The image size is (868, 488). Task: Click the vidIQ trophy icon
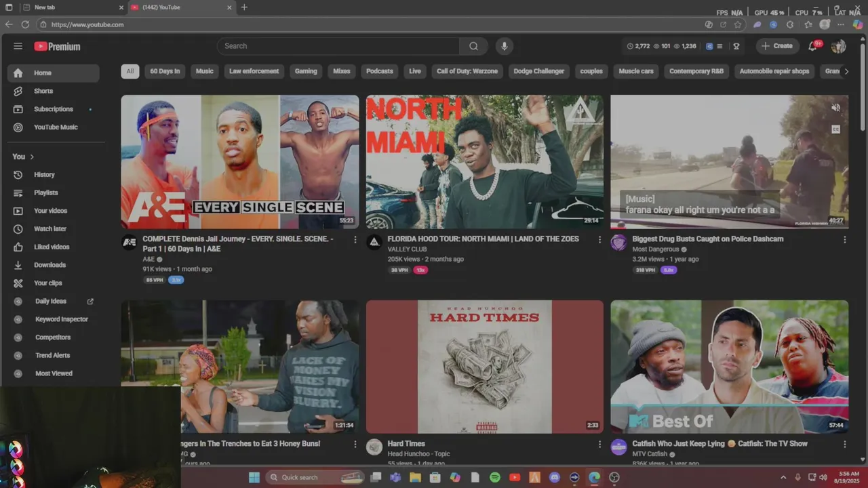736,46
